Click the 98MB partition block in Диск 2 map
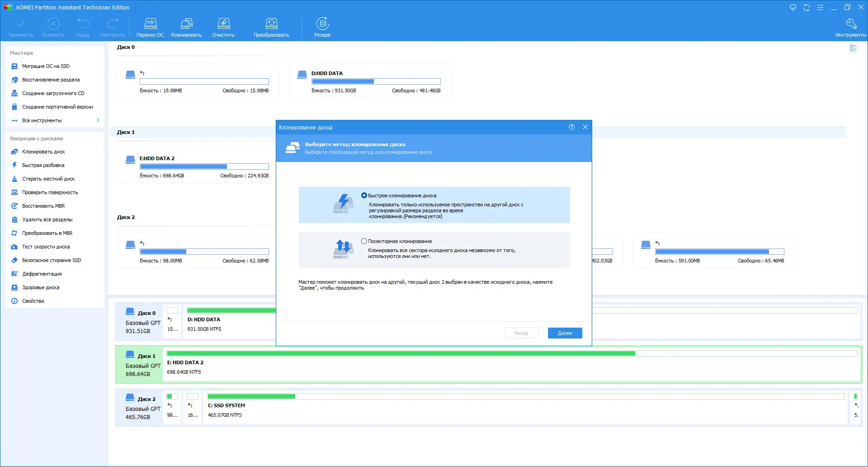This screenshot has height=467, width=868. pyautogui.click(x=172, y=408)
